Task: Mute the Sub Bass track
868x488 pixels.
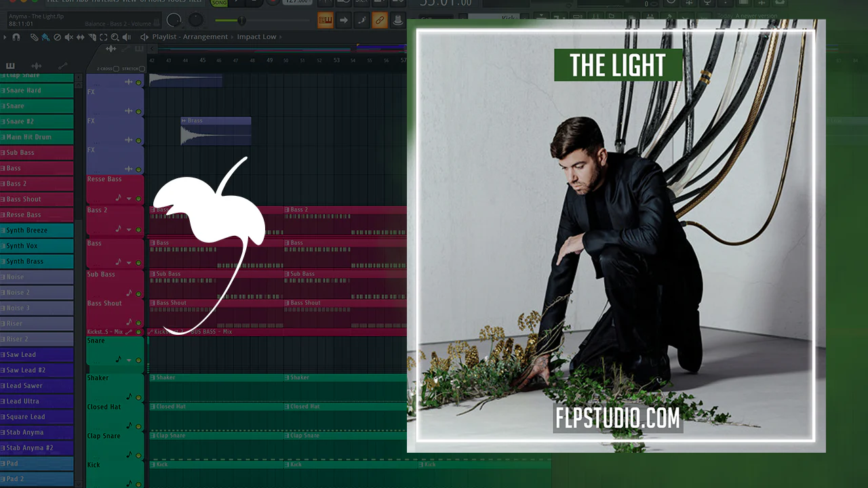Action: 138,293
